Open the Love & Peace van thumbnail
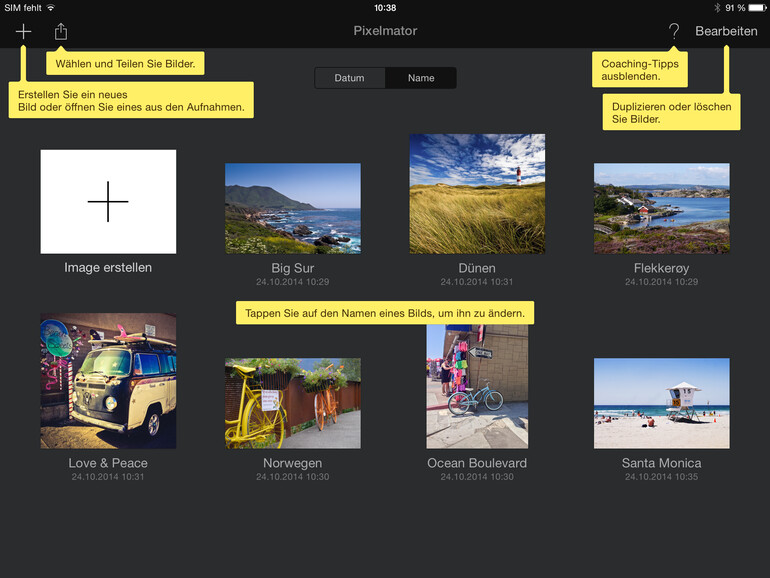 click(x=108, y=381)
